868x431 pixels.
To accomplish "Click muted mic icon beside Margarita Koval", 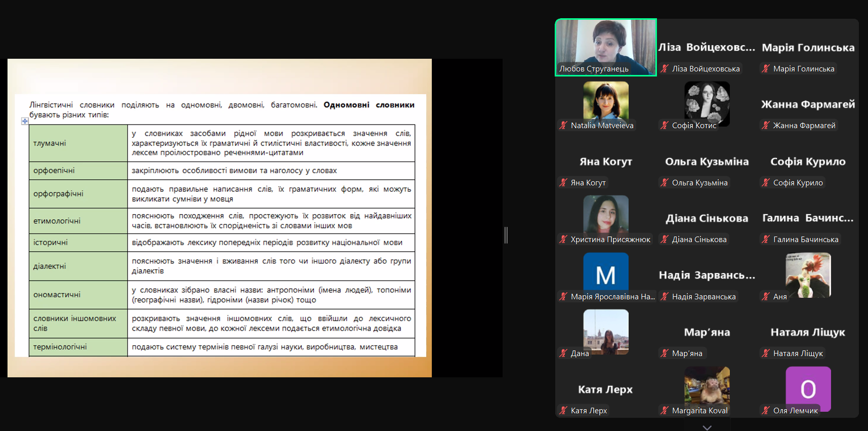I will (665, 411).
